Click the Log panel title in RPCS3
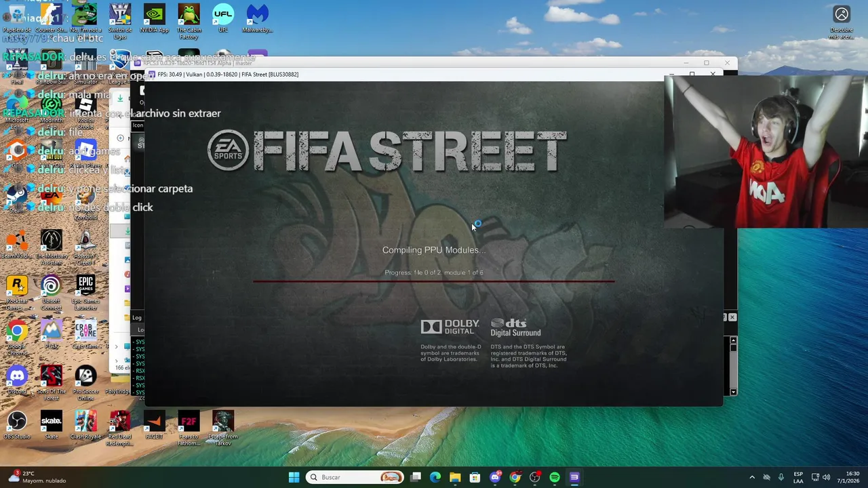 (x=137, y=317)
